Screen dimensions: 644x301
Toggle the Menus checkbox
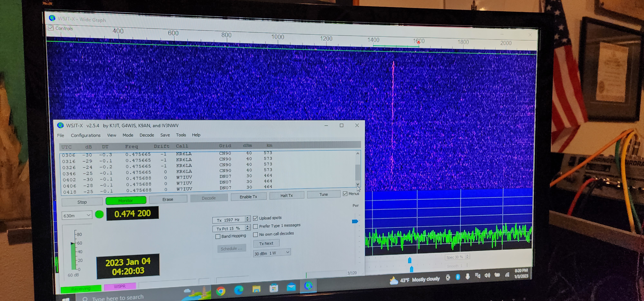pos(345,194)
